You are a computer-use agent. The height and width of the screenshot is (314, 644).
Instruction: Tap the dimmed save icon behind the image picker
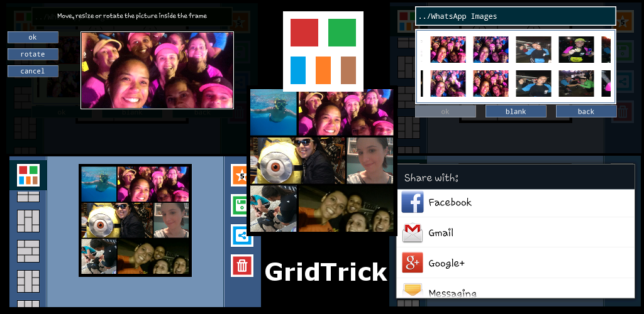pyautogui.click(x=623, y=51)
